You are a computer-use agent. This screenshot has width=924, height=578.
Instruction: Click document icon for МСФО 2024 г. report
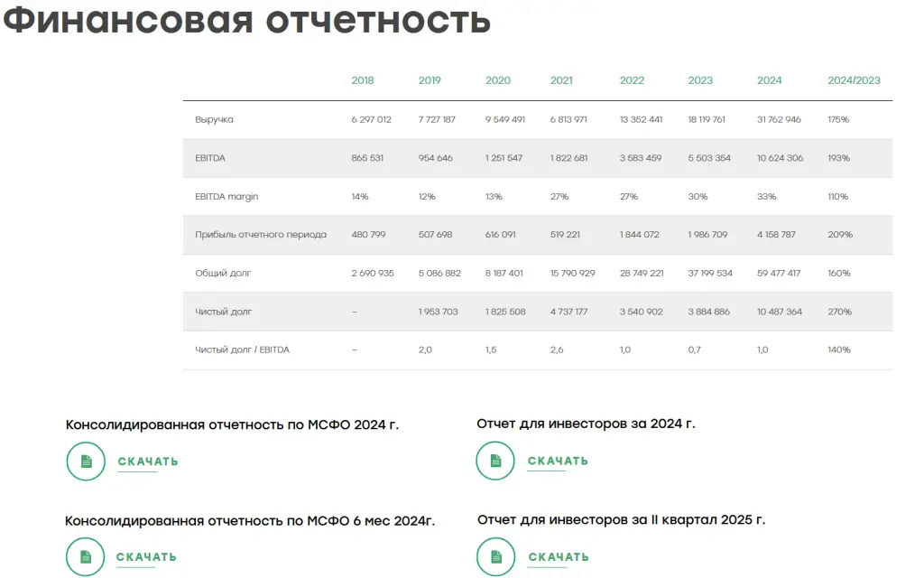86,461
